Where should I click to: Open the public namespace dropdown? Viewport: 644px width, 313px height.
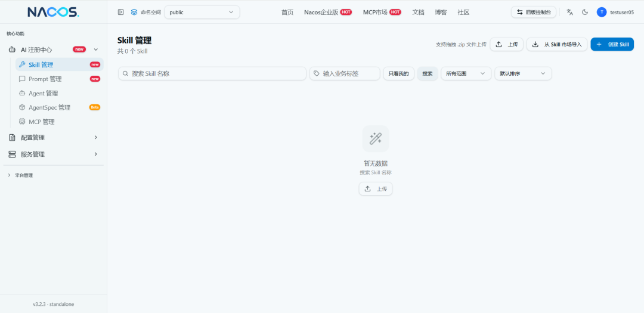tap(202, 13)
